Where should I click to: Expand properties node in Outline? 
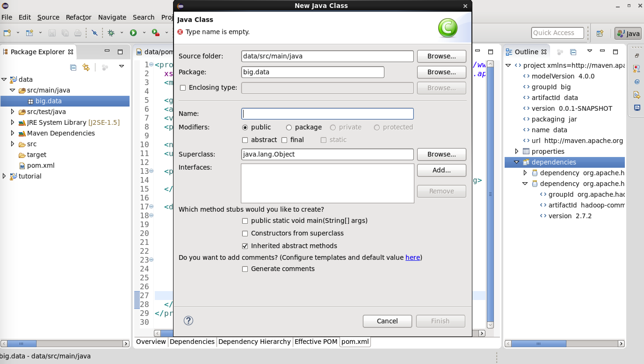click(516, 151)
